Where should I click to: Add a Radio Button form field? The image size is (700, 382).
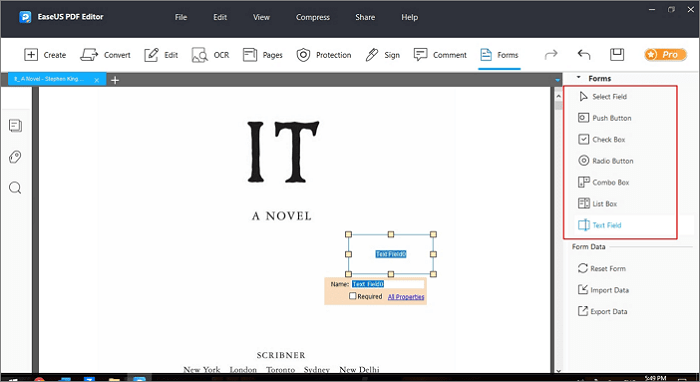605,161
